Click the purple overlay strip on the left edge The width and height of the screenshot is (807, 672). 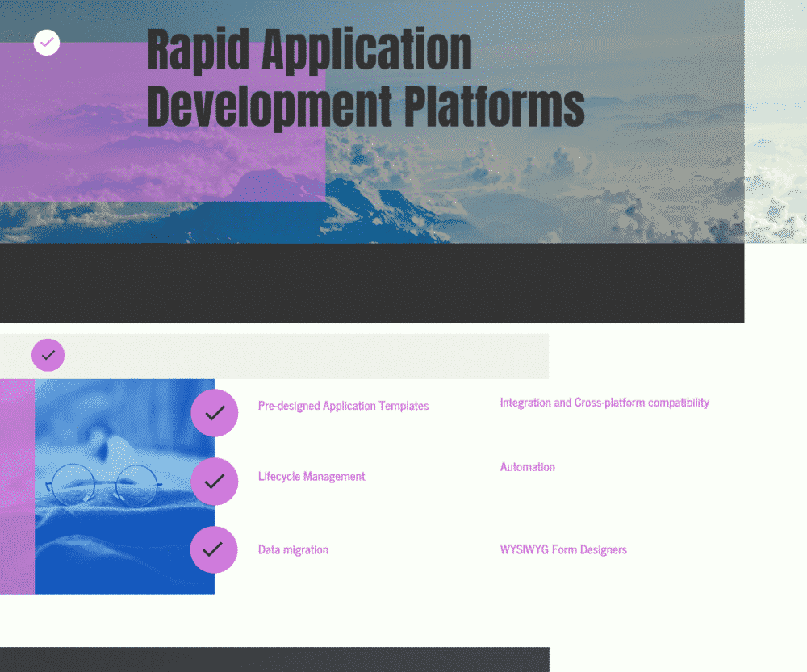16,484
